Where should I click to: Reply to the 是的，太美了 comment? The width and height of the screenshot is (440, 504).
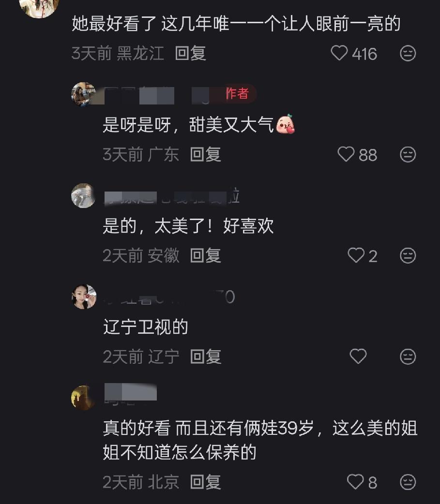205,256
